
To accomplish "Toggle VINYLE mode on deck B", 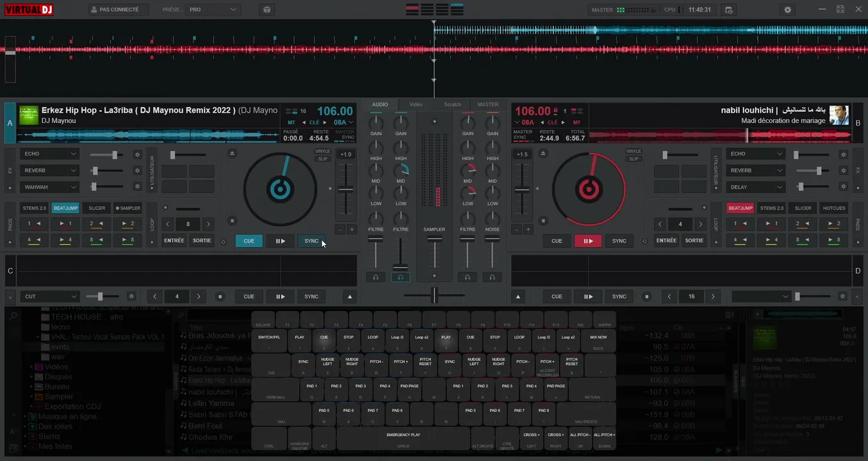I will (x=634, y=152).
